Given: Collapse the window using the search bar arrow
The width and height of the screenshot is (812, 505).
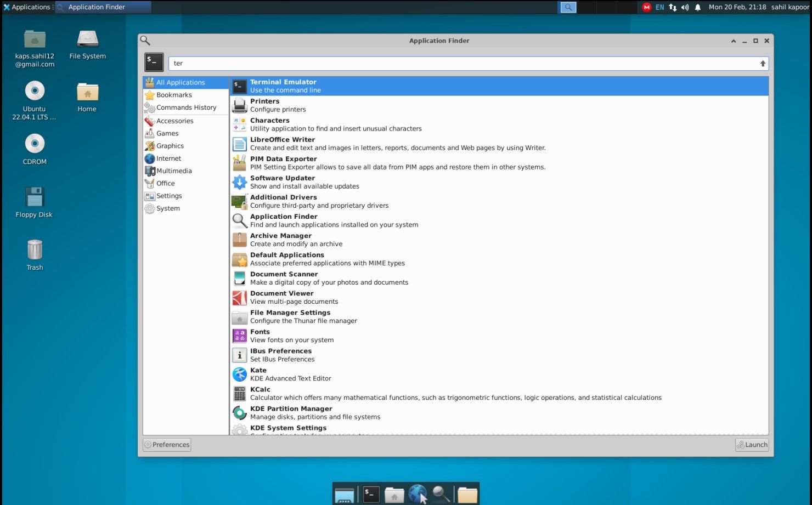Looking at the screenshot, I should click(763, 63).
